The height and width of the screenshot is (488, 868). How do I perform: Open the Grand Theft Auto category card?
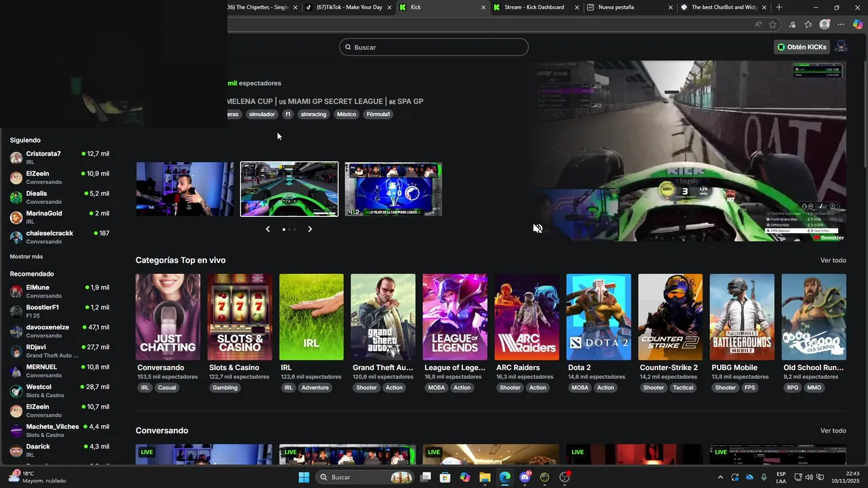click(383, 317)
